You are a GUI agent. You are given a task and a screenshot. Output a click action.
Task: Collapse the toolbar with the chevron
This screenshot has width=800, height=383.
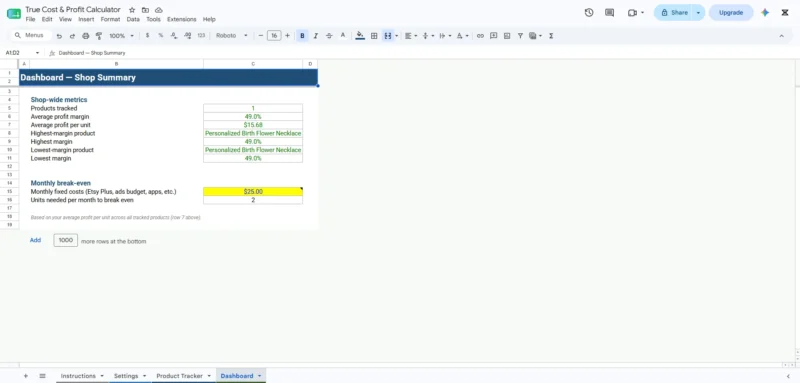[x=781, y=36]
